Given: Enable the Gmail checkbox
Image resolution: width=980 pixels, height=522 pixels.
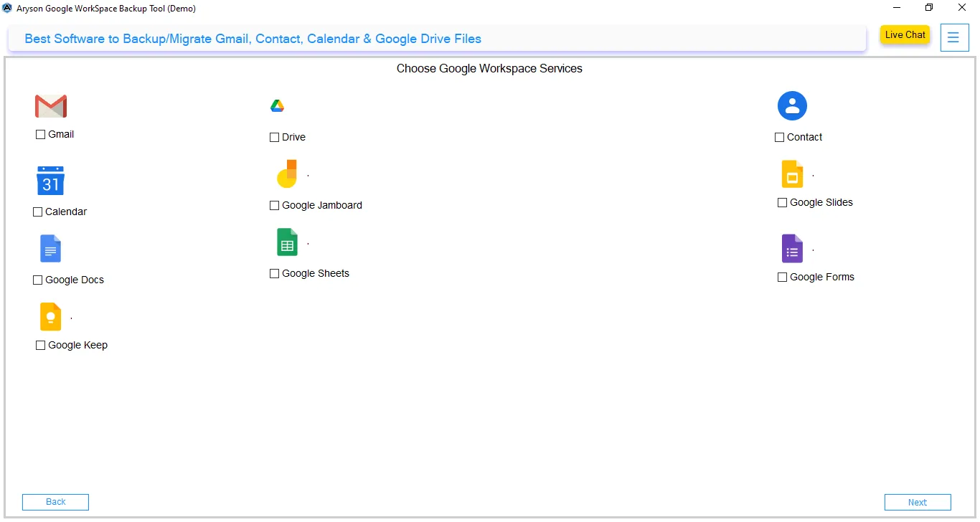Looking at the screenshot, I should tap(41, 134).
